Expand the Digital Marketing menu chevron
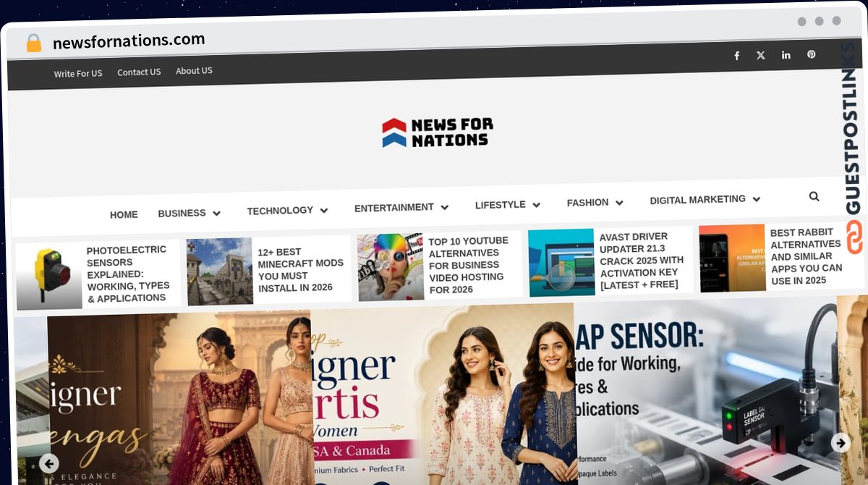This screenshot has width=868, height=485. (756, 199)
